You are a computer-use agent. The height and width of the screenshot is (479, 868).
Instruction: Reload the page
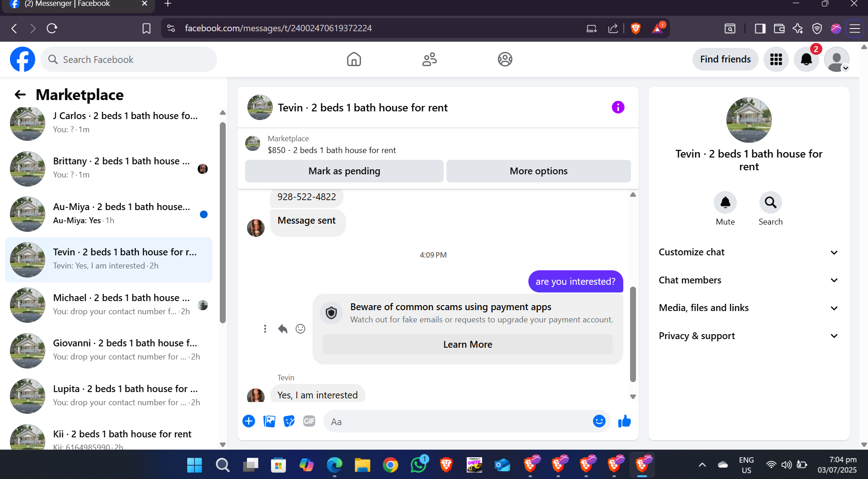(52, 29)
